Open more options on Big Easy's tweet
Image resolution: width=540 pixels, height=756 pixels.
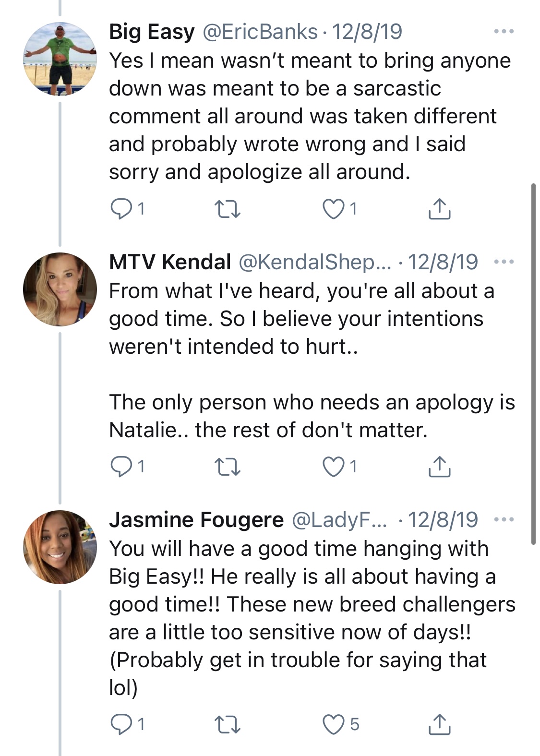(504, 32)
